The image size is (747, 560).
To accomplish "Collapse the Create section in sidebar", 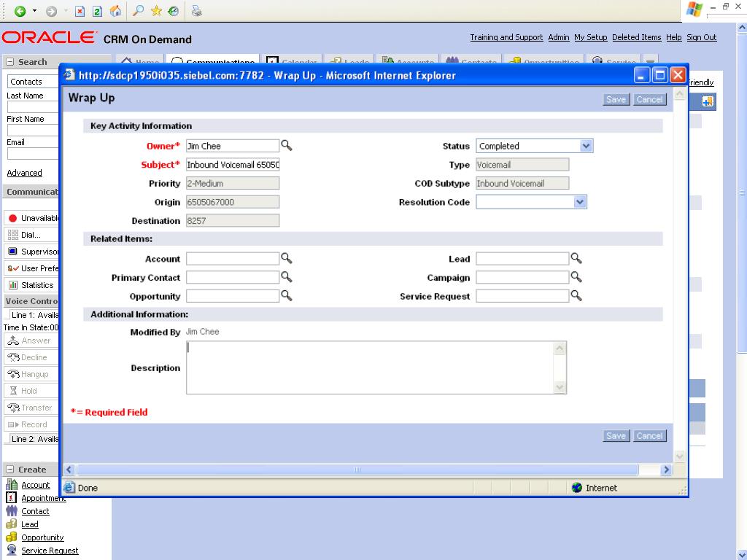I will coord(10,470).
